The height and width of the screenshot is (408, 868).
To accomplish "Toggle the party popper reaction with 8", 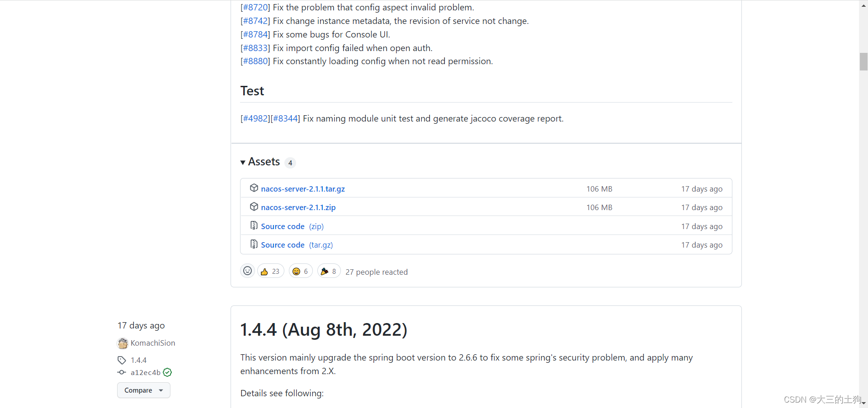I will point(329,271).
